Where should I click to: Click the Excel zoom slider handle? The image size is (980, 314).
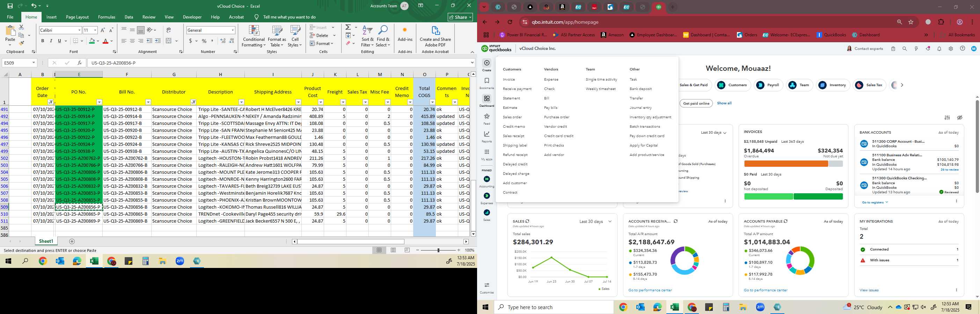pos(438,250)
